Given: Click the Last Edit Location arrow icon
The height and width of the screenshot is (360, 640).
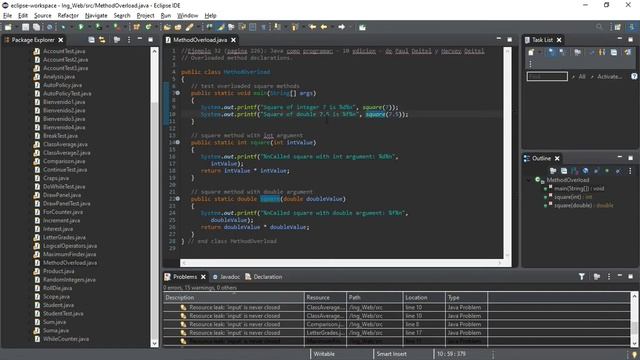Looking at the screenshot, I should click(313, 27).
